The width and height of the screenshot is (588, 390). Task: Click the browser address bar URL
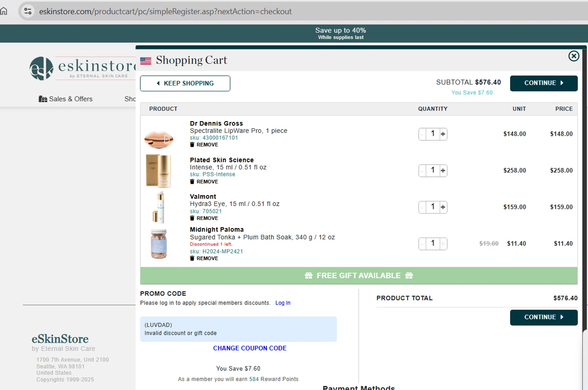(165, 11)
